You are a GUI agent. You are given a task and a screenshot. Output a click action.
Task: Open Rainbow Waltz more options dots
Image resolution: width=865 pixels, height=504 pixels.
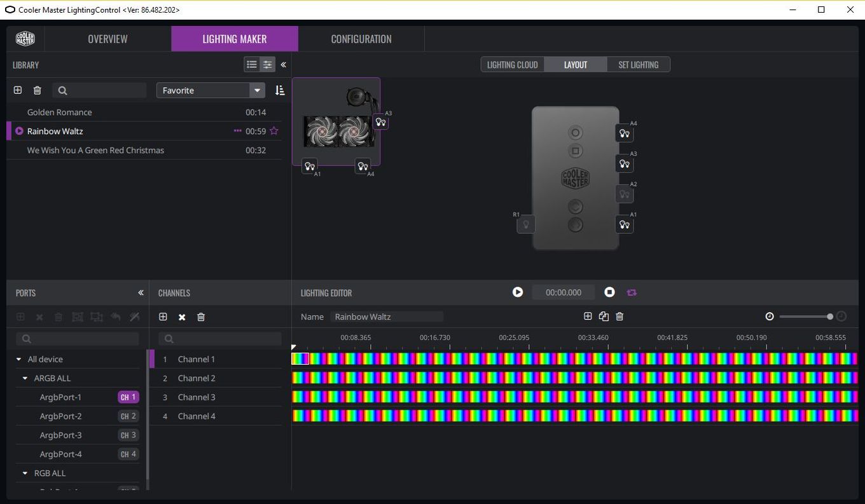(x=238, y=131)
